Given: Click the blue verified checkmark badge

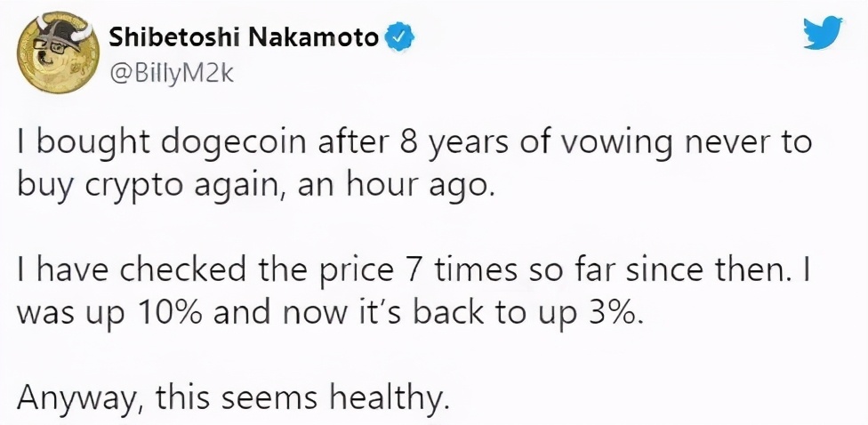Looking at the screenshot, I should [396, 38].
